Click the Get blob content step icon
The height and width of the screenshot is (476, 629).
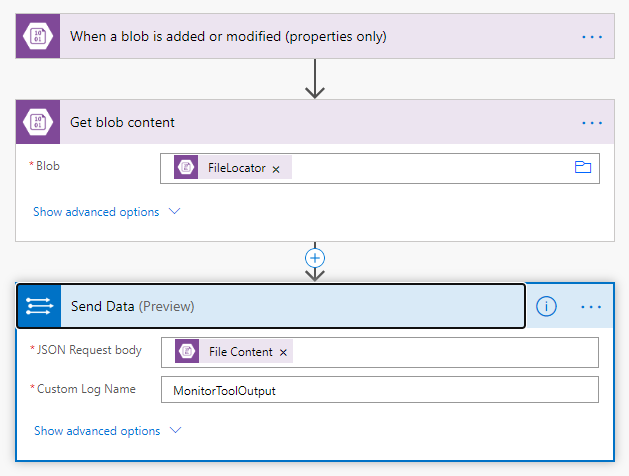(x=38, y=122)
